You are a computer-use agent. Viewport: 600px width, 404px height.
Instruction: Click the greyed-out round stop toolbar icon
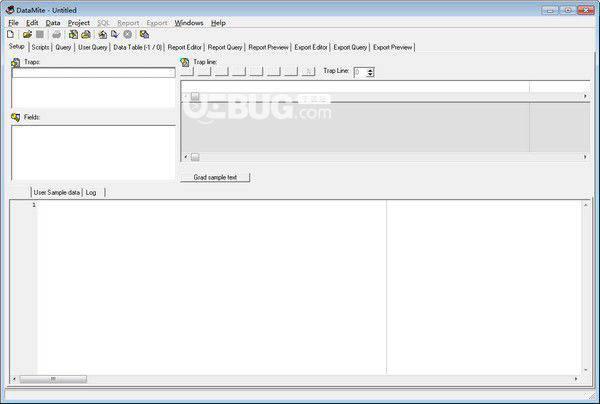click(128, 34)
